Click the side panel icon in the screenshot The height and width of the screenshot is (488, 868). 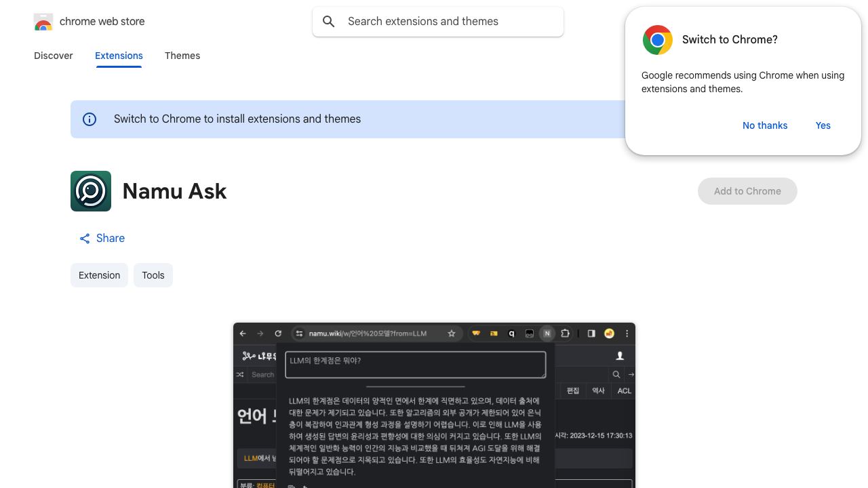click(x=591, y=333)
